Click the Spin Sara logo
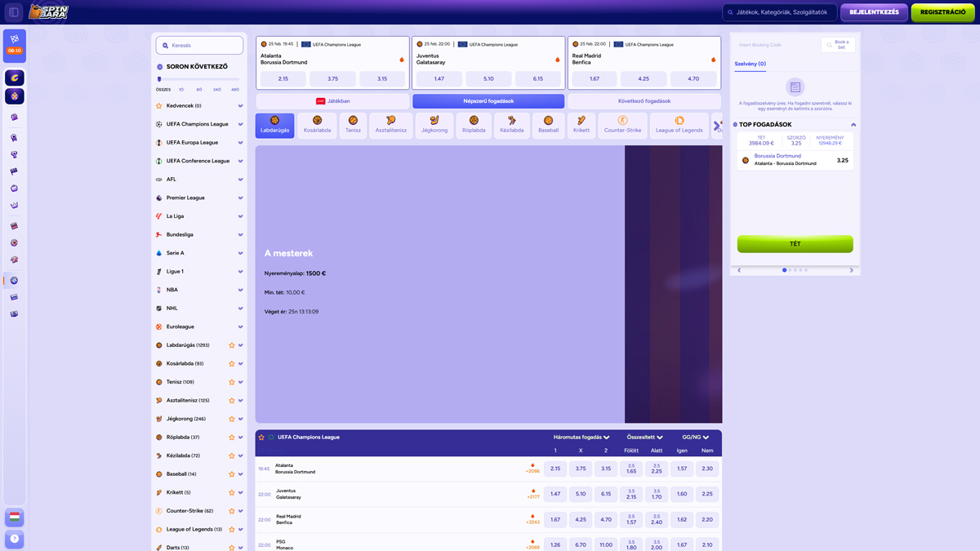 click(48, 11)
